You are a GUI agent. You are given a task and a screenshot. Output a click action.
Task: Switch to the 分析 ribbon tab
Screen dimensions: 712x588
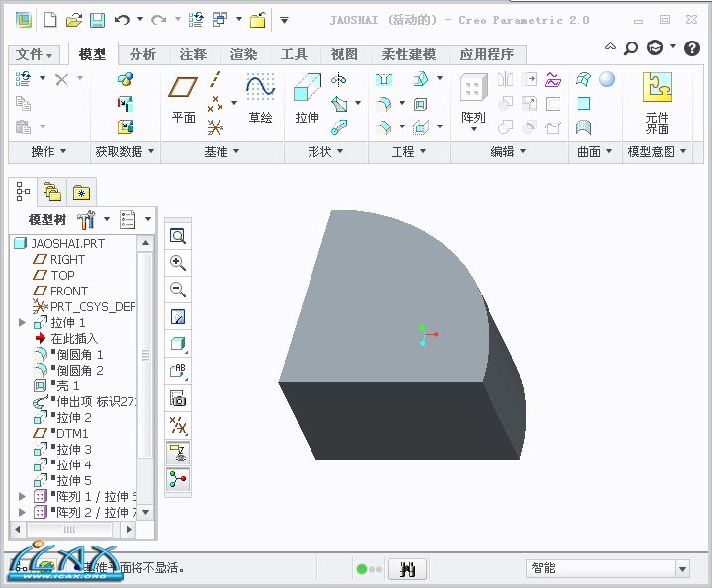point(142,54)
